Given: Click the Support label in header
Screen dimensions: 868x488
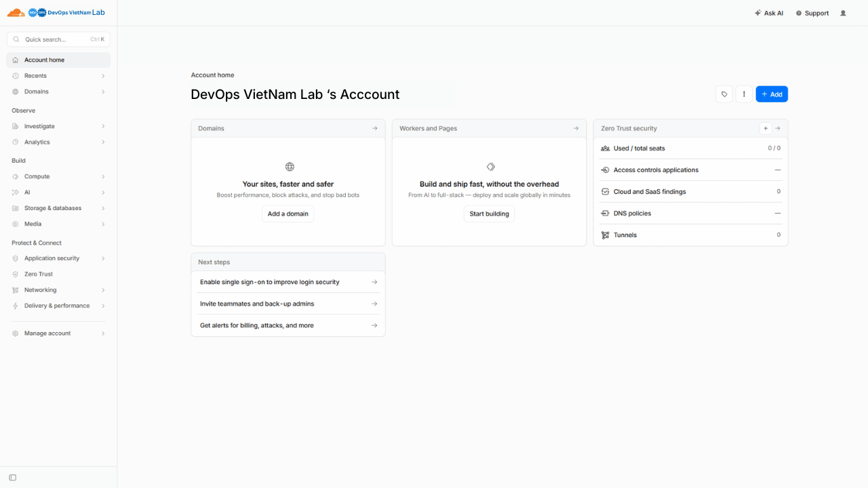Looking at the screenshot, I should pos(816,13).
